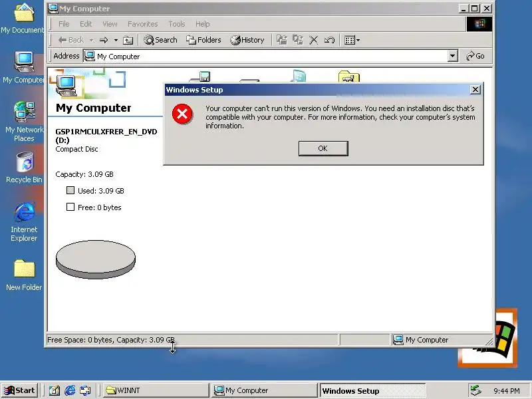Click the Up one level folder icon
The height and width of the screenshot is (399, 532).
coord(128,40)
